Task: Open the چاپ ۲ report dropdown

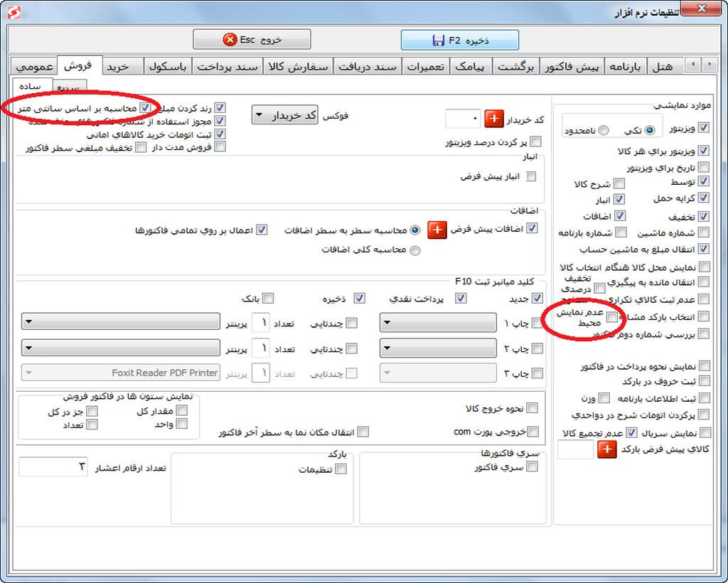Action: (x=438, y=348)
